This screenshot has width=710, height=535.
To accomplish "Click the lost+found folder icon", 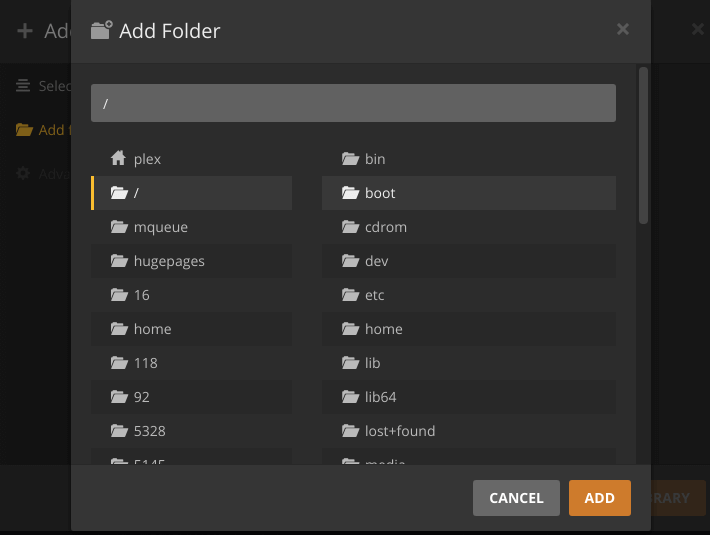I will (350, 431).
